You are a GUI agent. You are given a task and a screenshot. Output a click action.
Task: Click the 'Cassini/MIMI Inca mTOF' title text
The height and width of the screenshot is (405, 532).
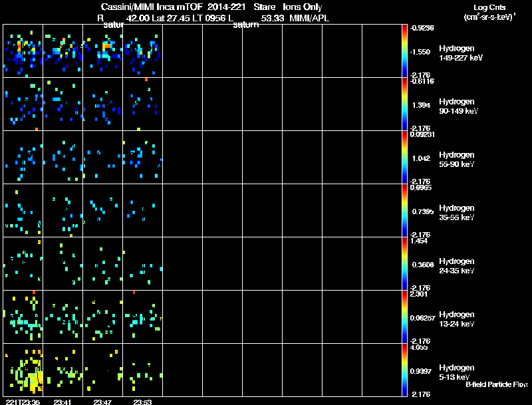(x=152, y=7)
